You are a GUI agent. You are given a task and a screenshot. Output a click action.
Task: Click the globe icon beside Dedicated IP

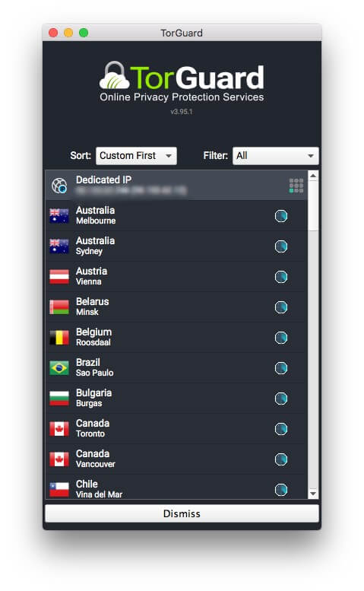(x=59, y=186)
